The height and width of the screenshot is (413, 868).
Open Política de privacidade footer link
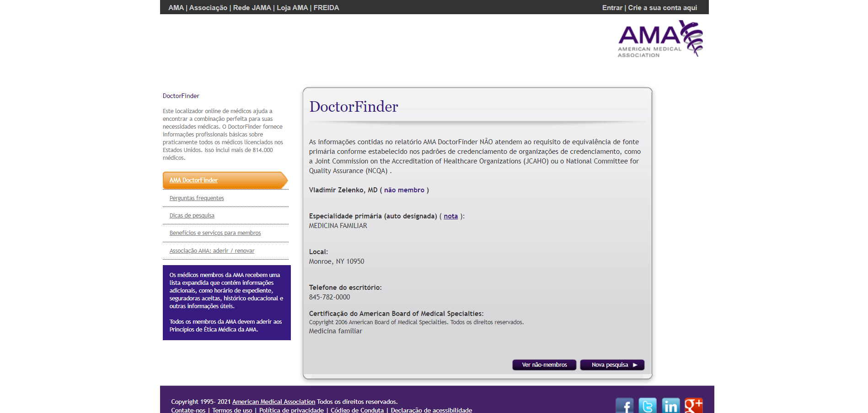coord(291,410)
